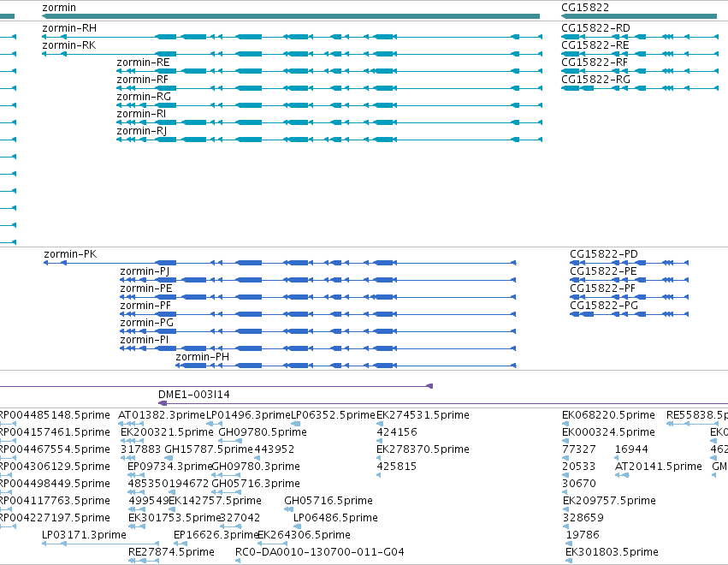The width and height of the screenshot is (728, 565).
Task: Click EST LP06352.5prime
Action: tap(333, 415)
